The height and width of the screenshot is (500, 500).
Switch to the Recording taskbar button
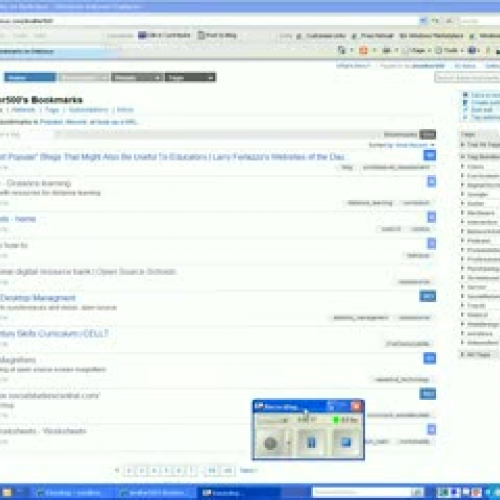(238, 492)
